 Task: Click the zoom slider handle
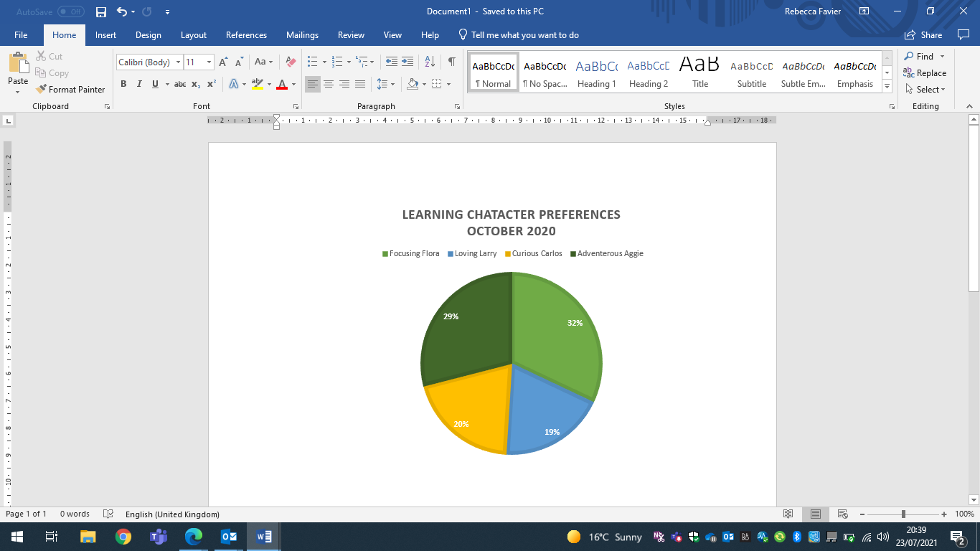click(x=903, y=514)
